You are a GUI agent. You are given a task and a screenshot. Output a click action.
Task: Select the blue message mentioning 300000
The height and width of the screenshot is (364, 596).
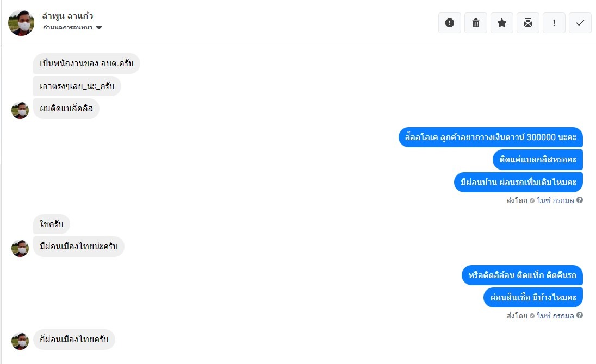tap(491, 137)
